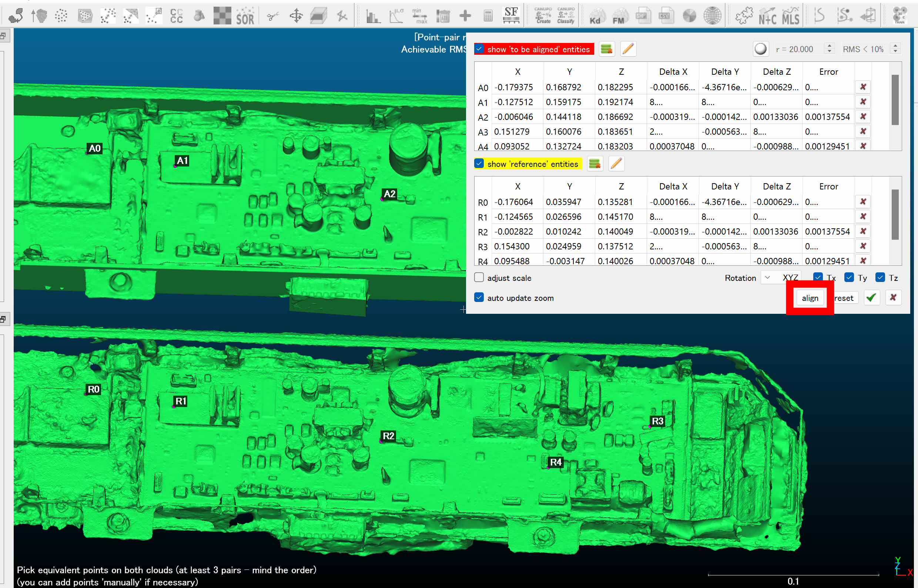The width and height of the screenshot is (918, 588).
Task: Uncheck auto update zoom
Action: pyautogui.click(x=479, y=298)
